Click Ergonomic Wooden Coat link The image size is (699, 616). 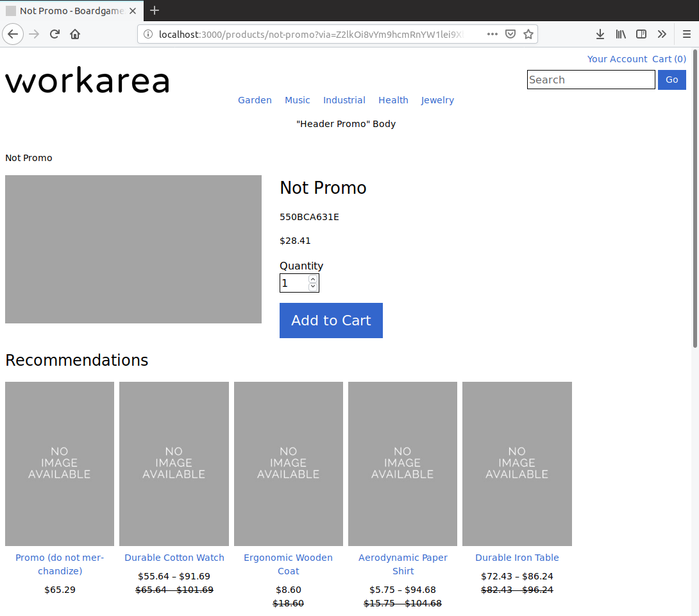tap(289, 564)
